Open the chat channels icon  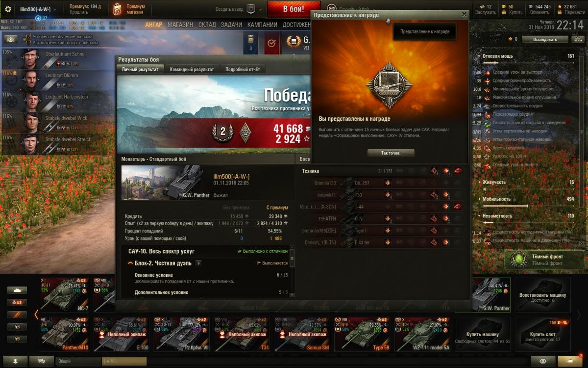tap(42, 361)
